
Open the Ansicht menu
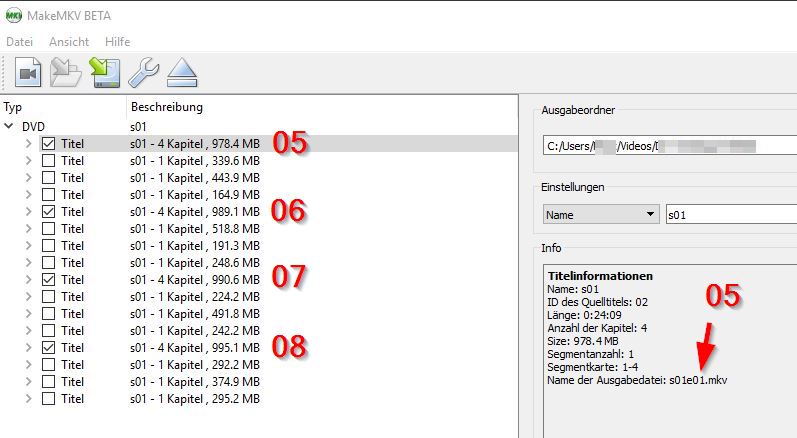(69, 41)
